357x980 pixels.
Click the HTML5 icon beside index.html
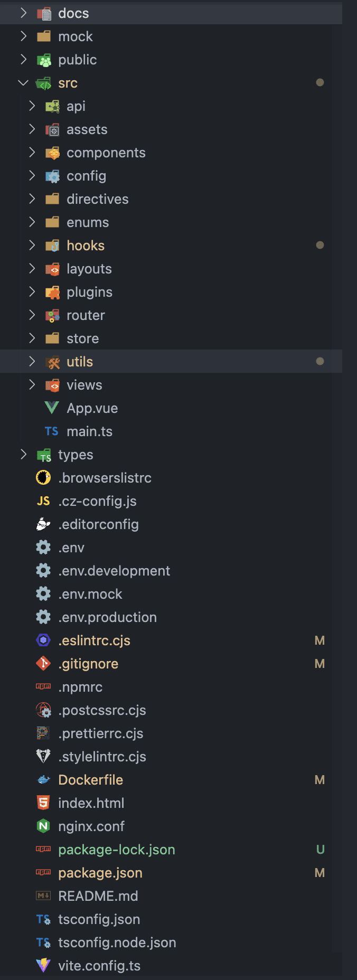point(43,803)
